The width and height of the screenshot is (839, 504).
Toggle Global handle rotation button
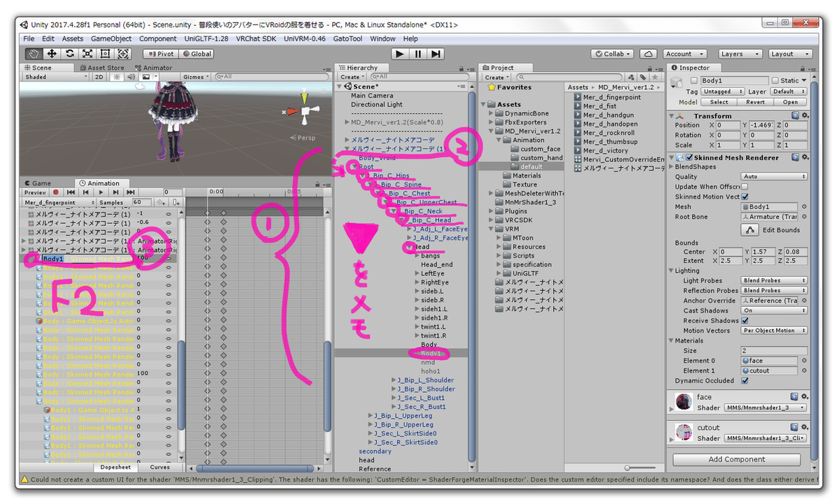pyautogui.click(x=196, y=54)
